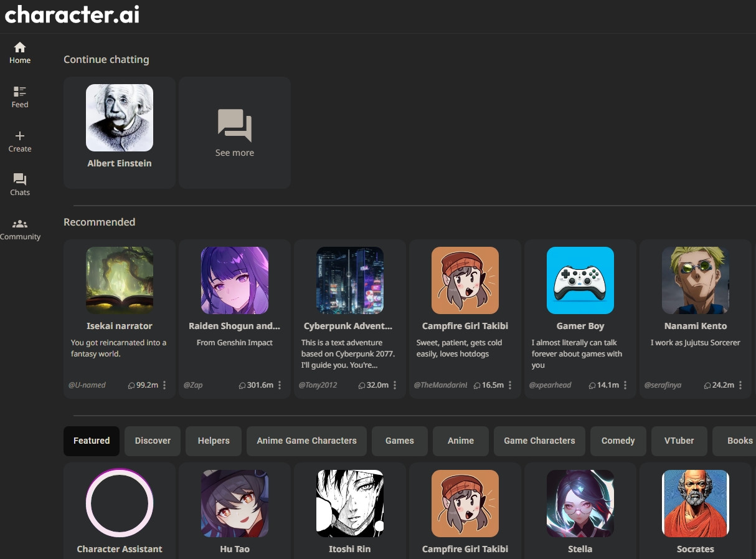Viewport: 756px width, 559px height.
Task: Open the Nanami Kento character avatar
Action: pos(695,280)
